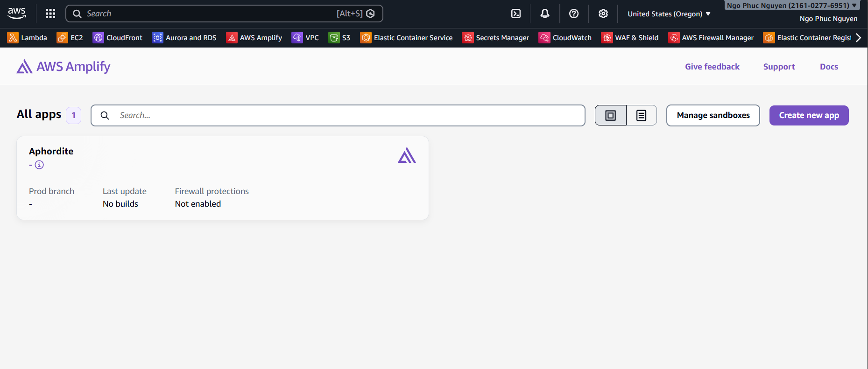Image resolution: width=868 pixels, height=369 pixels.
Task: Open the VPC shortcut
Action: [x=305, y=38]
